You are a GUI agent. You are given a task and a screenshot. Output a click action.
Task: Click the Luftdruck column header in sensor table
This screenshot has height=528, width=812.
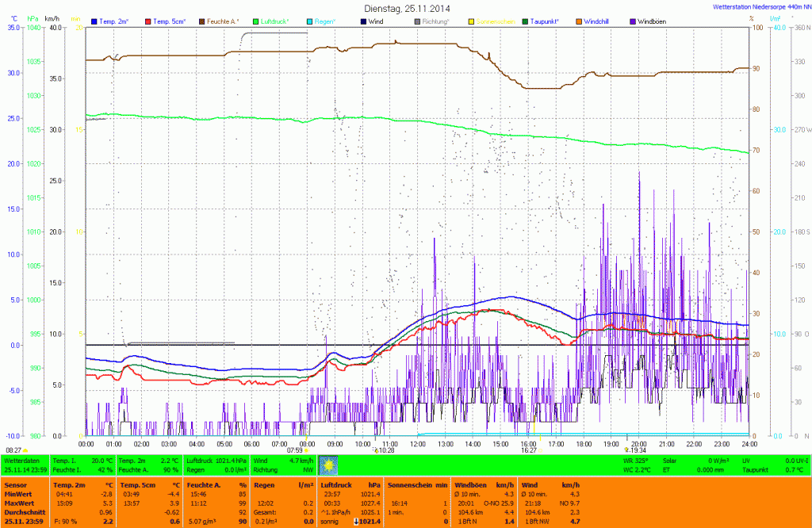click(x=337, y=484)
